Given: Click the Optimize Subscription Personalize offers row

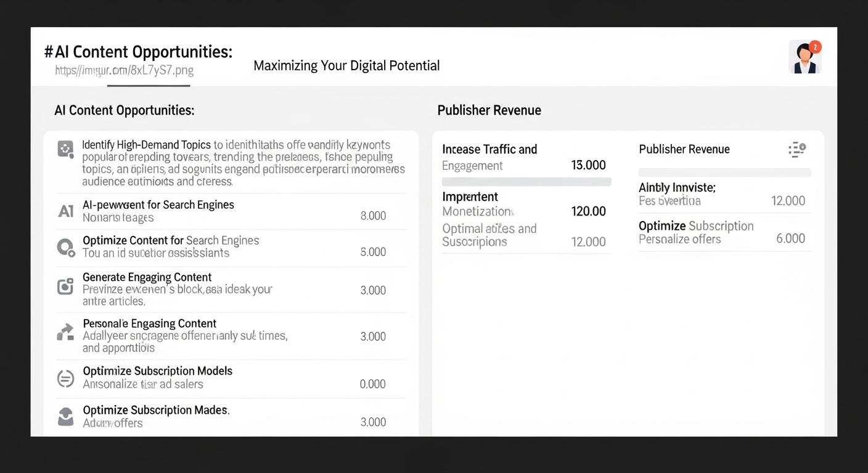Looking at the screenshot, I should tap(697, 232).
